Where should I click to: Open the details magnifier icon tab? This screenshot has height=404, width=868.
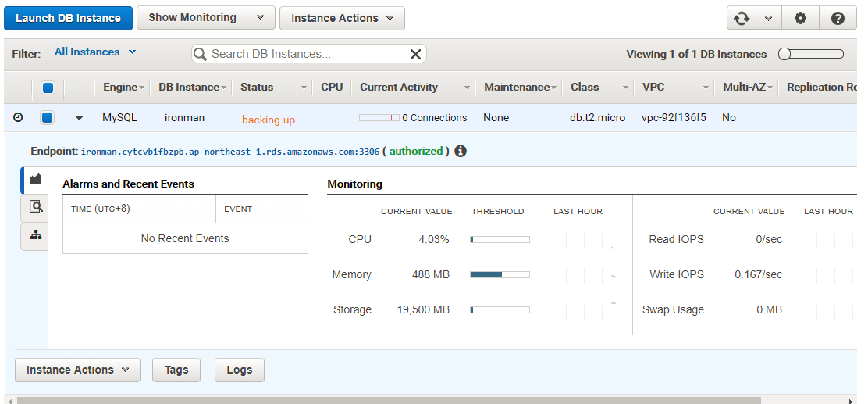tap(35, 207)
